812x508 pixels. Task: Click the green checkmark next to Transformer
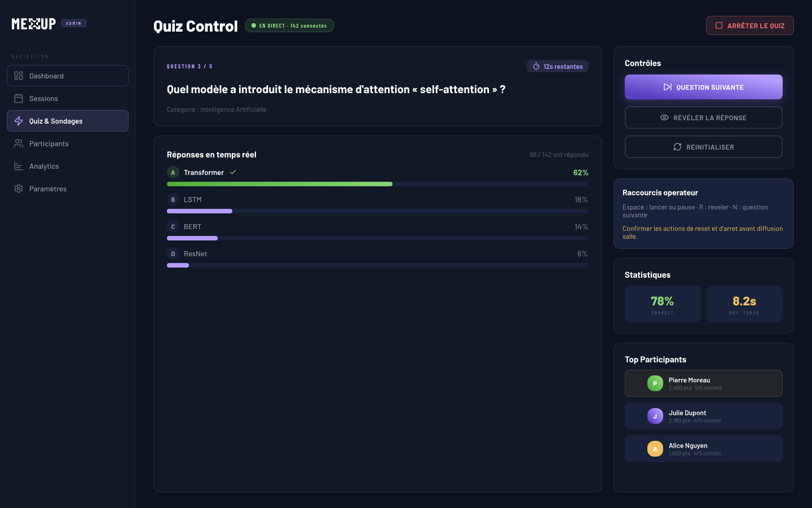coord(233,172)
